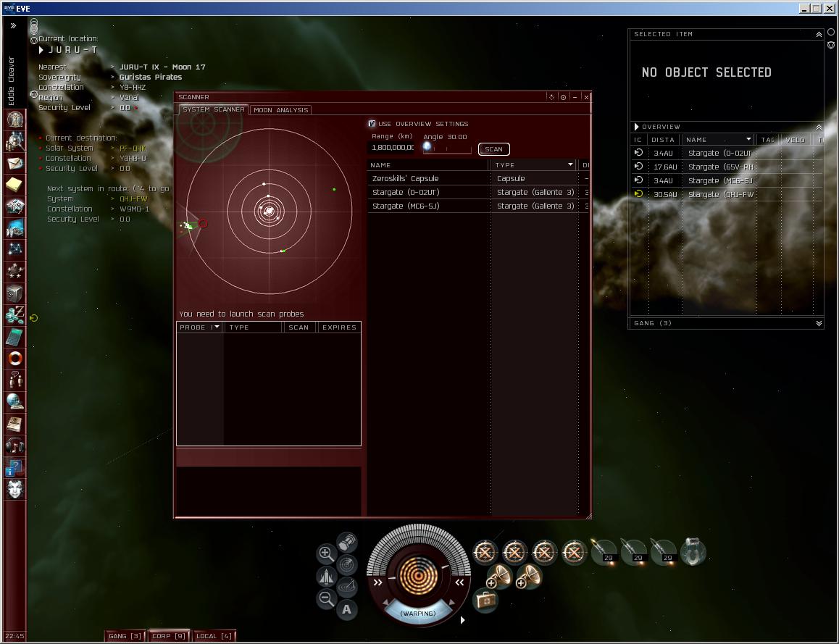The height and width of the screenshot is (644, 839).
Task: Expand the Neocom sidebar double-arrow
Action: [x=13, y=25]
